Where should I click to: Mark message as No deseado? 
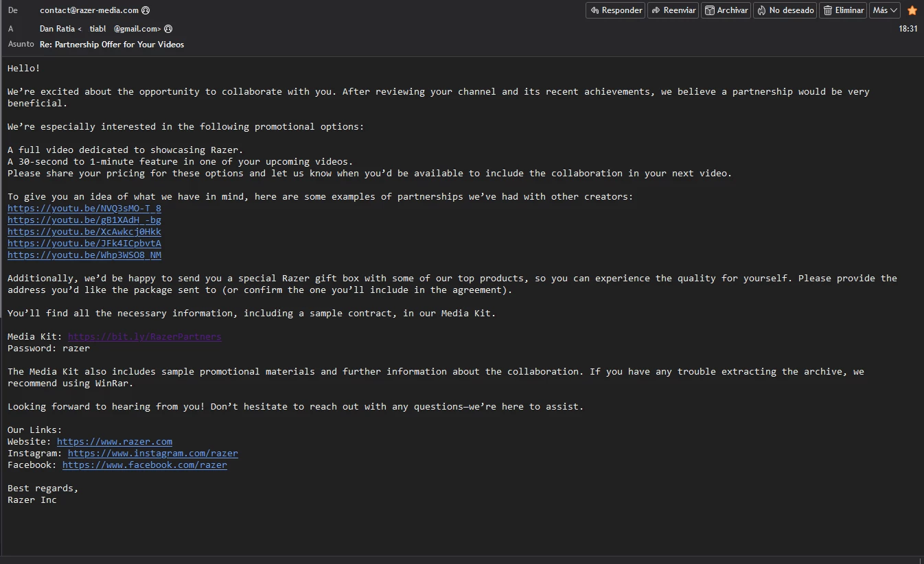click(x=785, y=10)
